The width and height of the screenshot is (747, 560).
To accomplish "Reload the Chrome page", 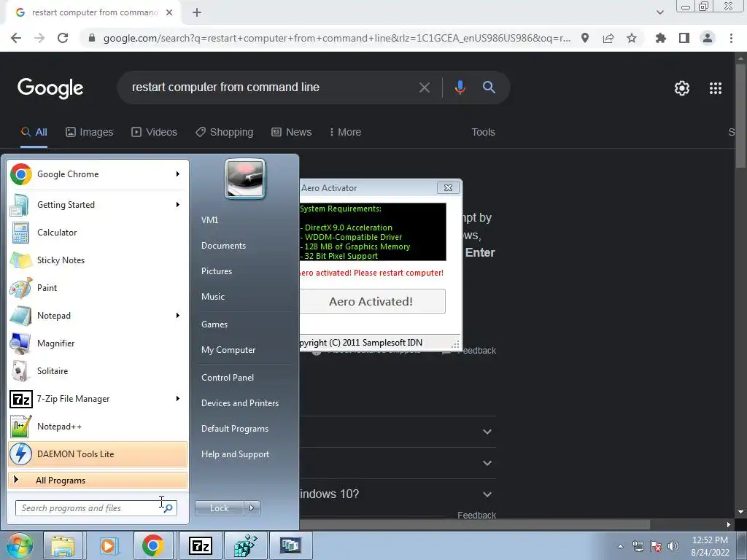I will point(63,38).
